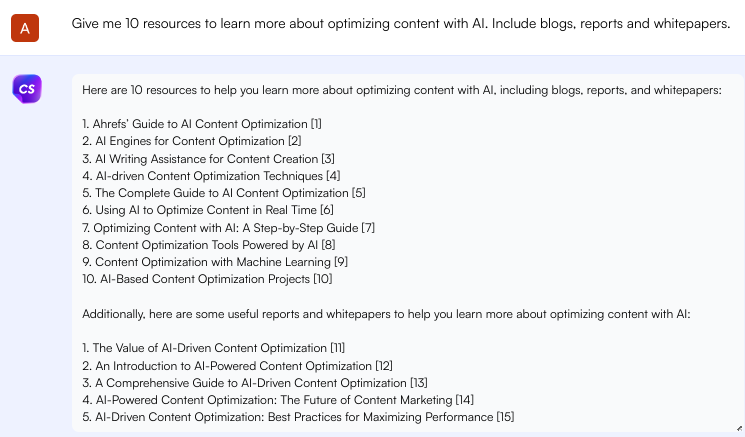Image resolution: width=745 pixels, height=437 pixels.
Task: Open citation [6] for Real Time optimization
Action: [x=326, y=209]
